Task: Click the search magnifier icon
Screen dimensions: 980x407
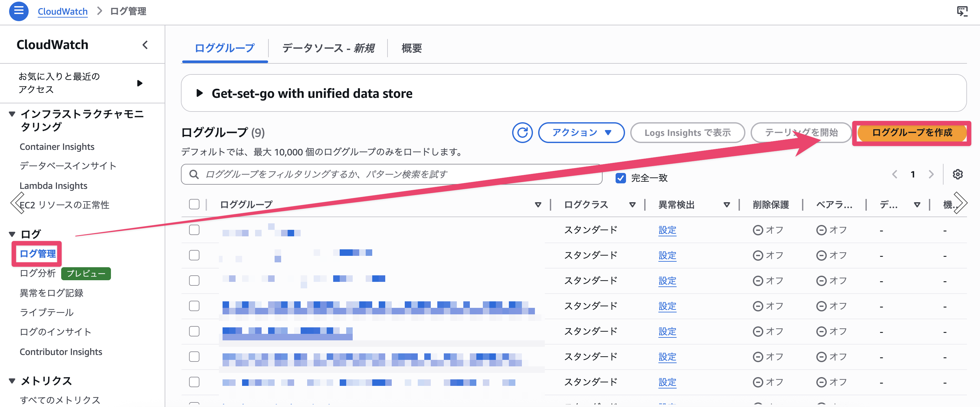Action: (194, 175)
